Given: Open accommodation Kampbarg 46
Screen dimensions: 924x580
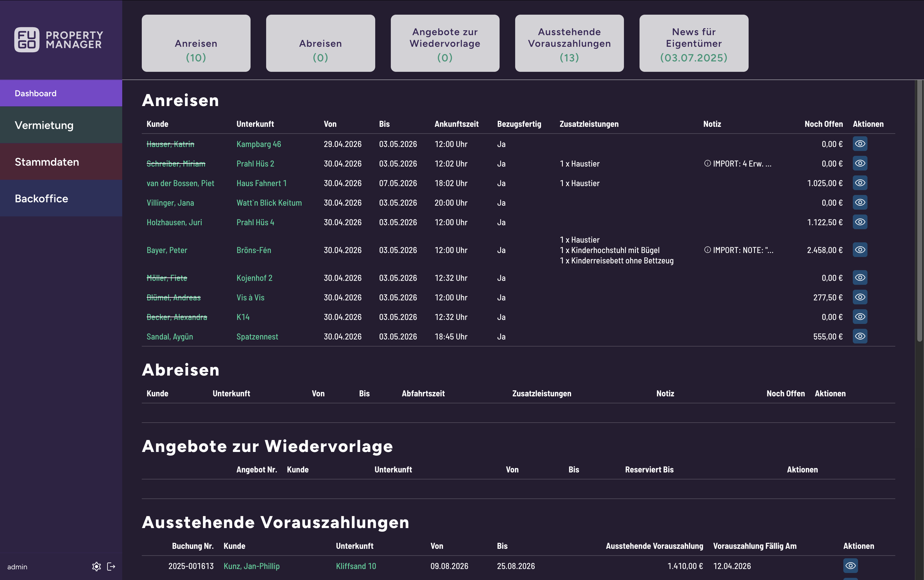Looking at the screenshot, I should (258, 144).
